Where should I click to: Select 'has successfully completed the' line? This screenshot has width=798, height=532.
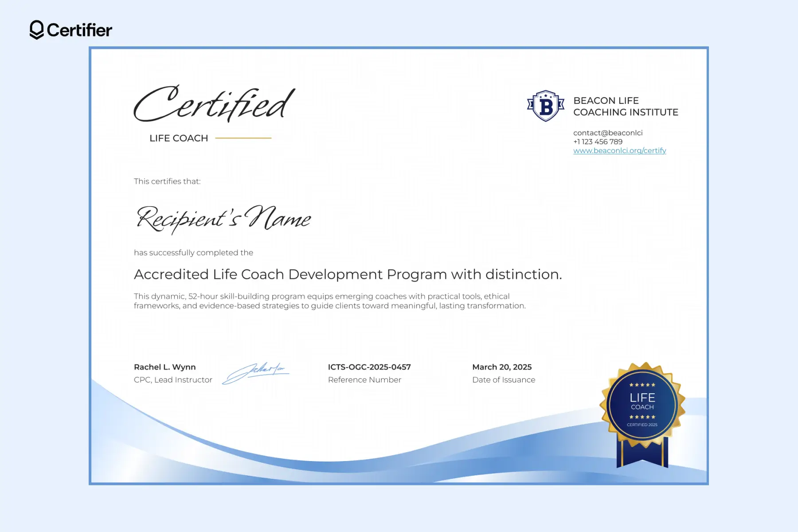(193, 253)
